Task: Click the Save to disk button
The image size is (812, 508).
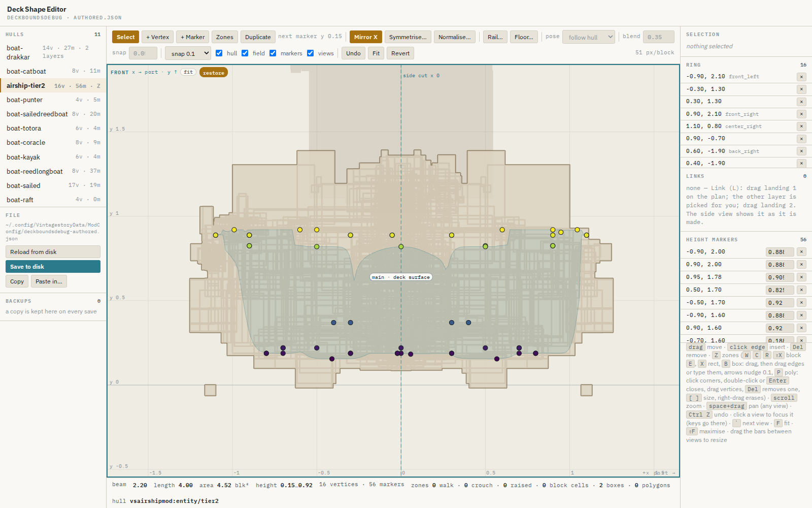Action: [53, 267]
